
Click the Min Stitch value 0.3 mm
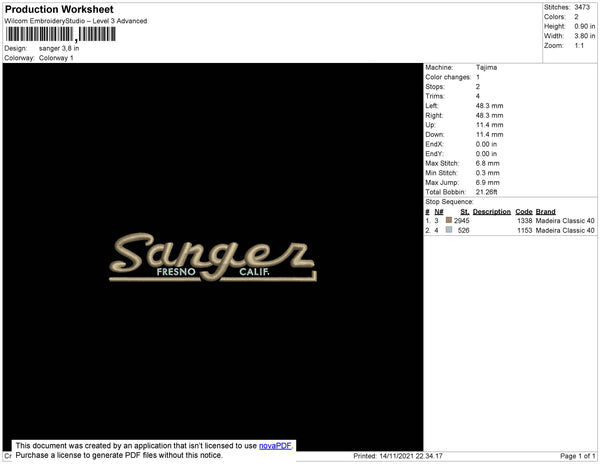point(488,173)
